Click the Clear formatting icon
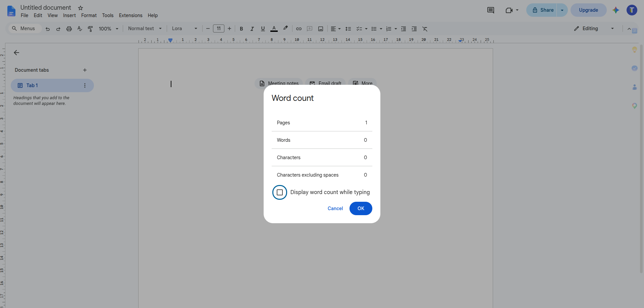Screen dimensions: 644x308 pos(425,29)
